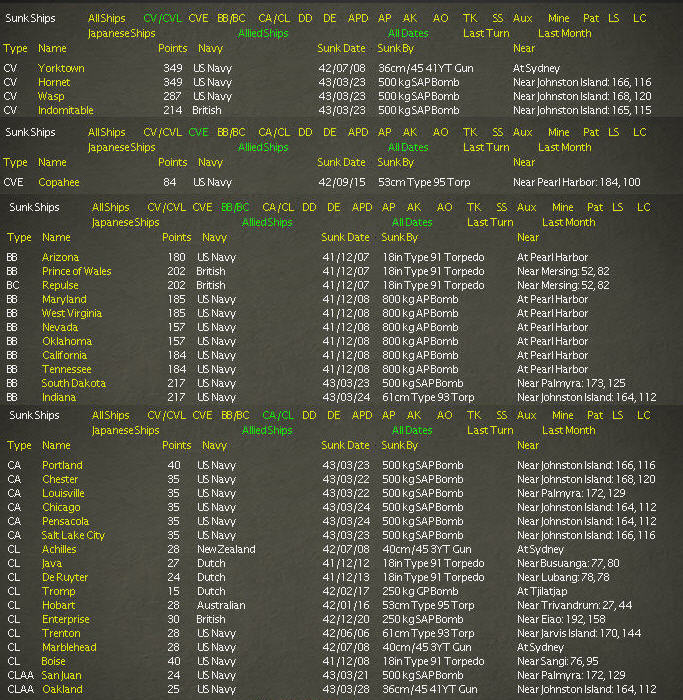Open the Indiana battleship entry
The width and height of the screenshot is (683, 700).
point(59,397)
